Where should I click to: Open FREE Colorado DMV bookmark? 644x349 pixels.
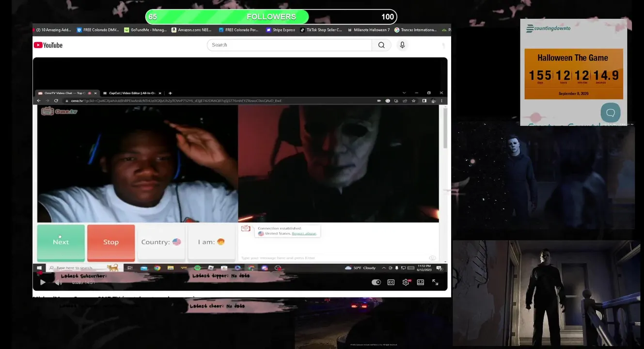point(98,30)
